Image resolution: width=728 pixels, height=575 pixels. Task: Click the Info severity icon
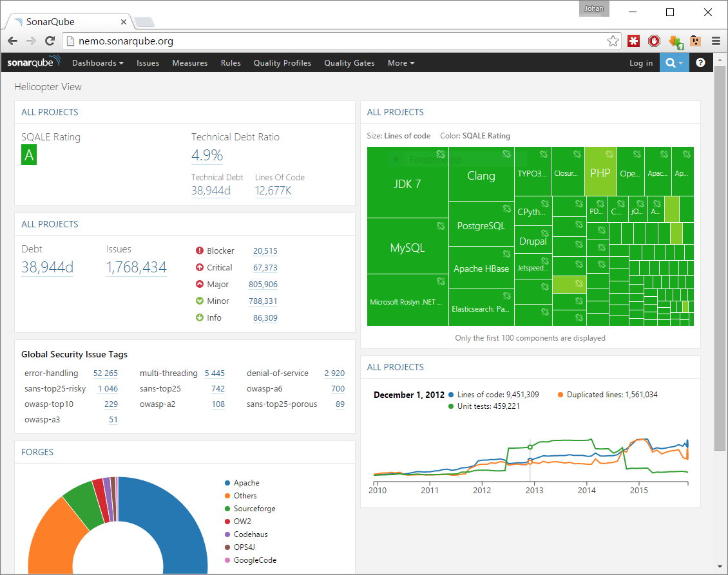[x=200, y=317]
